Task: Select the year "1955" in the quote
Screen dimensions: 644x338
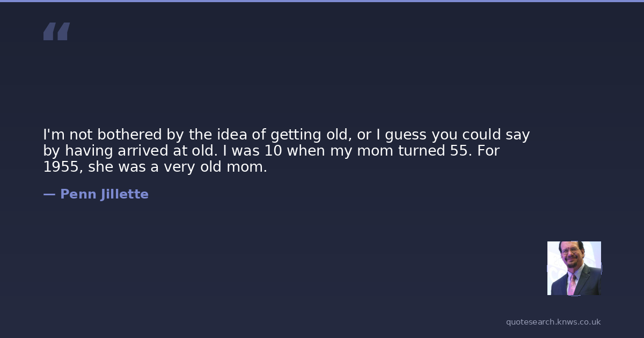Action: pos(61,167)
